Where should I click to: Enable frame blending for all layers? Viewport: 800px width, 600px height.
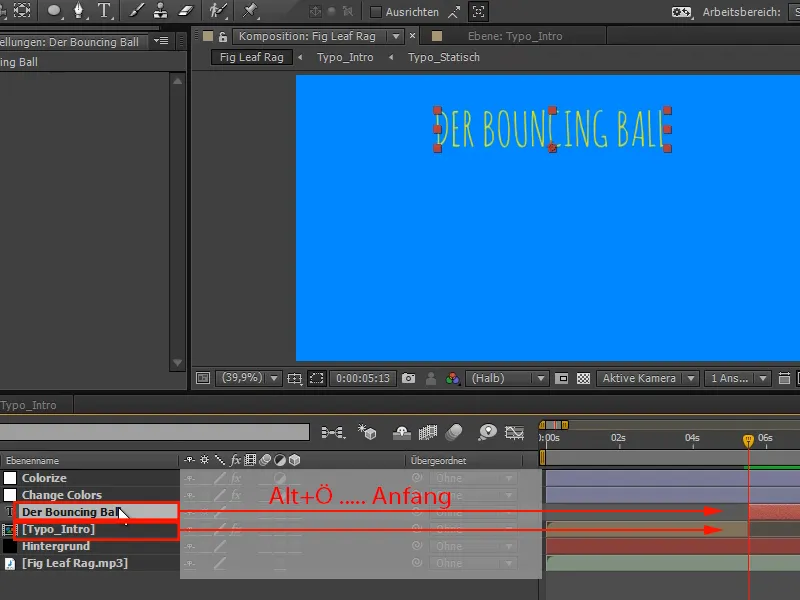pos(428,433)
